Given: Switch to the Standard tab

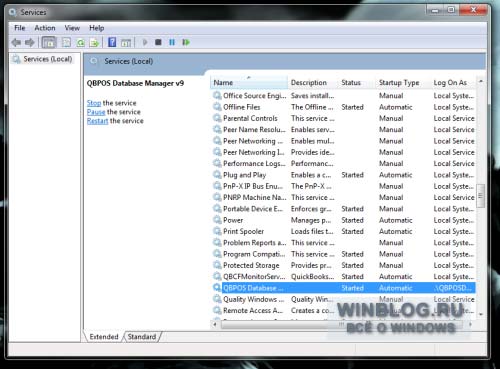Looking at the screenshot, I should pos(142,337).
